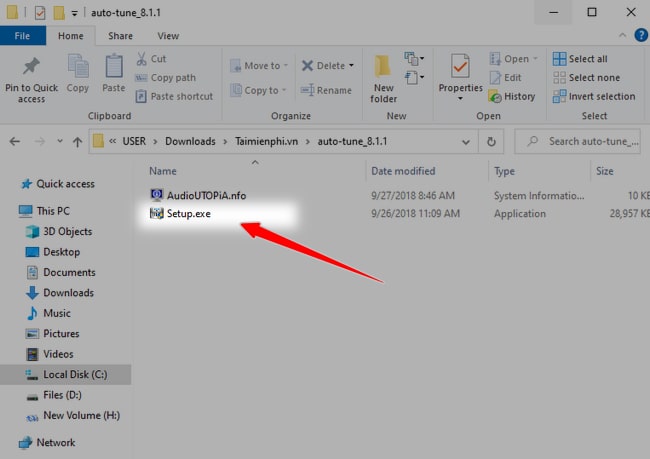Click Select all
Viewport: 650px width, 459px height.
tap(580, 59)
